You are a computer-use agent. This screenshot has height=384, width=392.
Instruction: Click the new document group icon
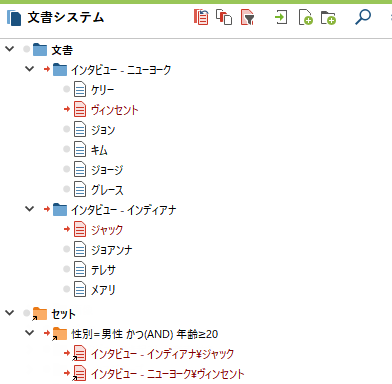coord(328,18)
